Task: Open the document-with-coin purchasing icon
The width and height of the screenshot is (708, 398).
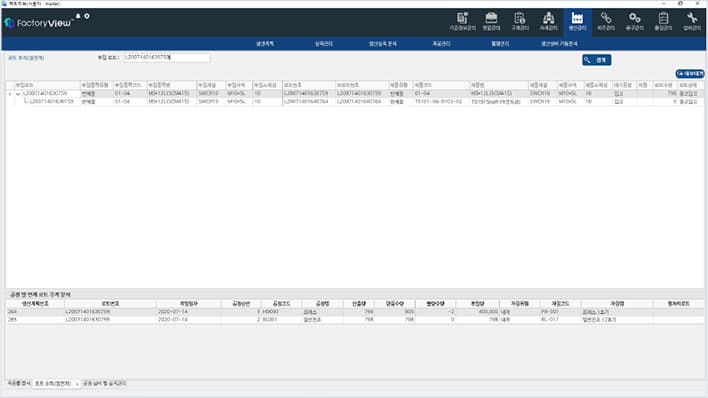Action: pos(520,22)
